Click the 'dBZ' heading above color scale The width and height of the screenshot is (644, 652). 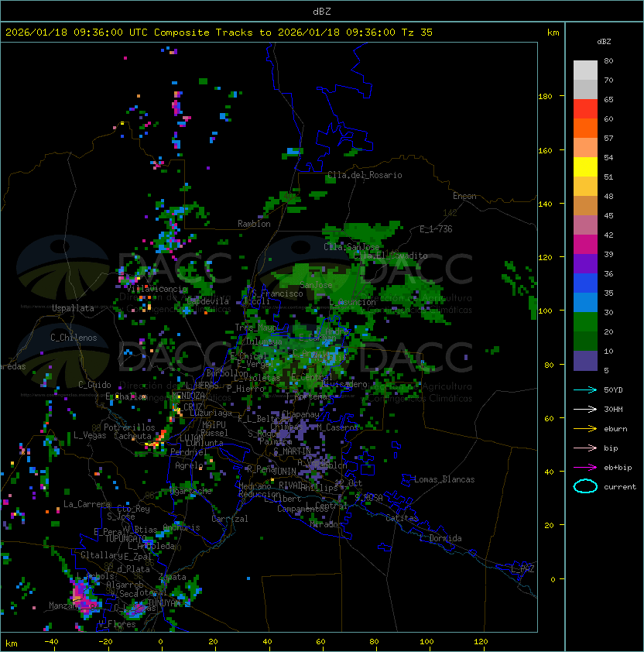604,42
